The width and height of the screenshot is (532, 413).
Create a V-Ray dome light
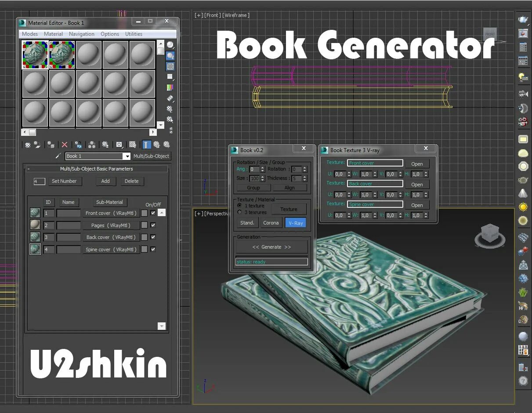523,153
